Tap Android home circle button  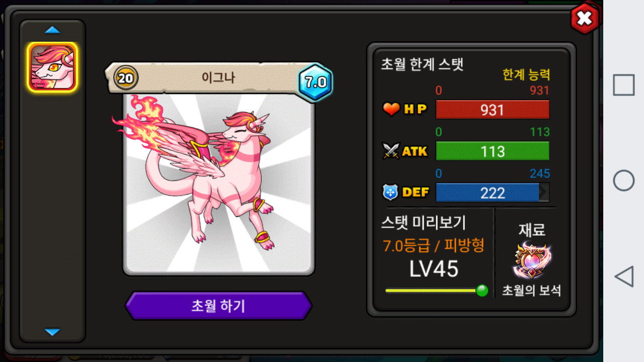[x=624, y=180]
